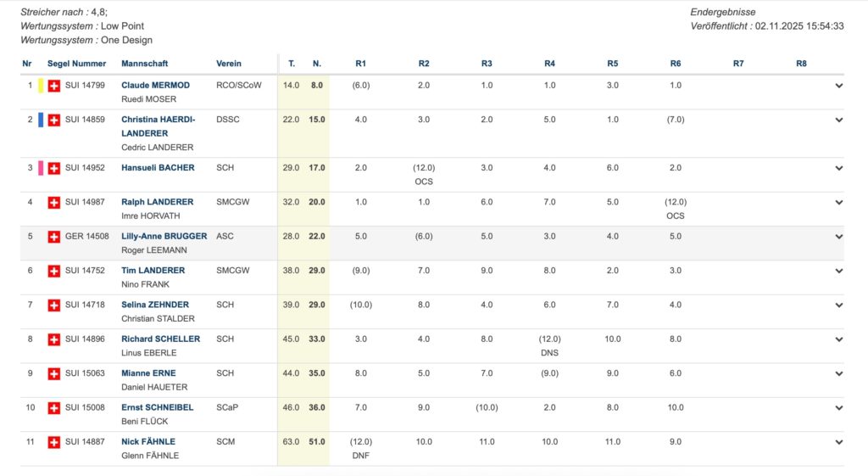Click the flag icon next to GER 14508
The height and width of the screenshot is (476, 868).
(53, 236)
